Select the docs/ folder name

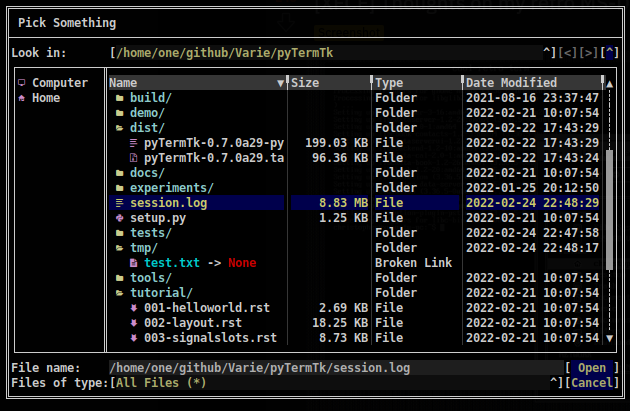click(147, 173)
